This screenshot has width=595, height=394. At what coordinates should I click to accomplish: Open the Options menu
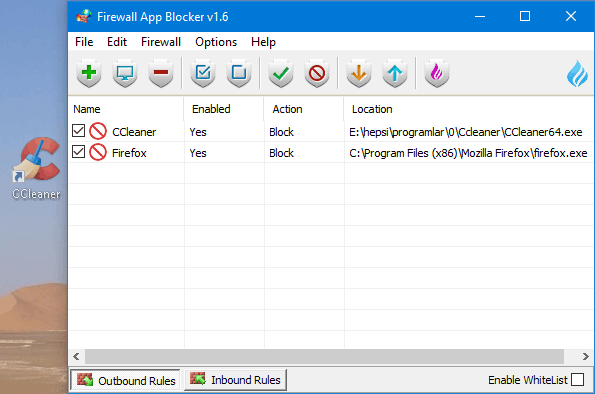tap(216, 42)
